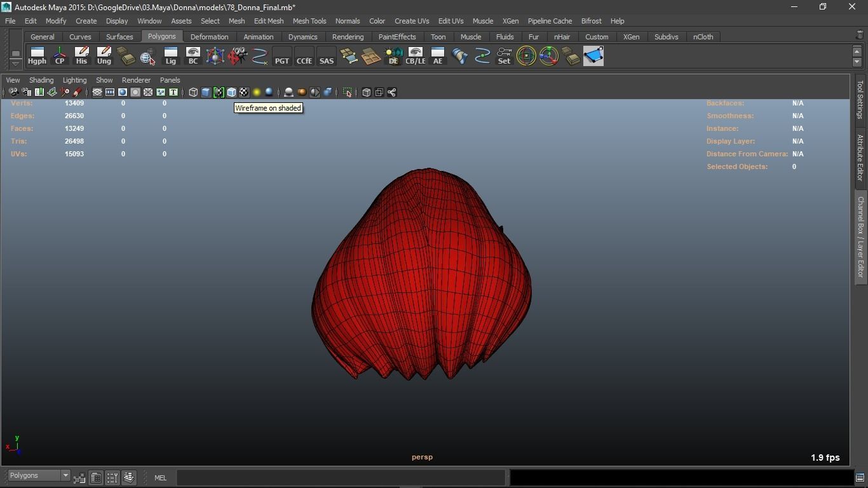
Task: Open the Mesh Tools menu
Action: pyautogui.click(x=309, y=21)
